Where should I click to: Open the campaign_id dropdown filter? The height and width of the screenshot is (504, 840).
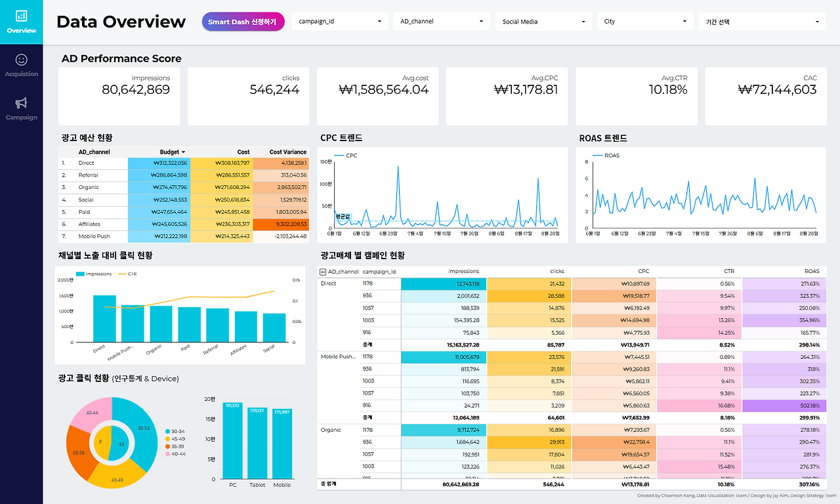pos(341,22)
